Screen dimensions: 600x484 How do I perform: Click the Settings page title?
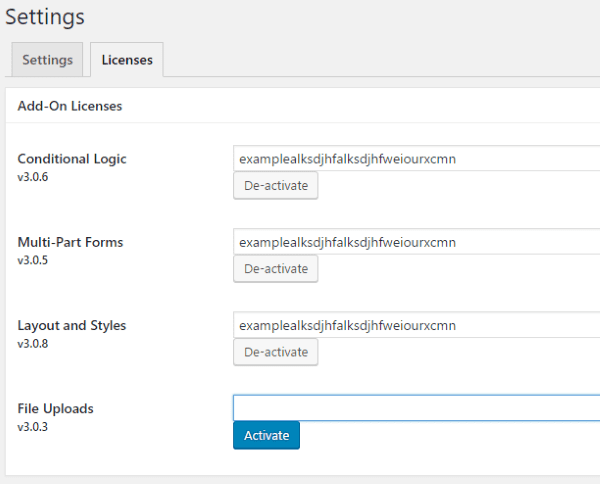pyautogui.click(x=45, y=17)
